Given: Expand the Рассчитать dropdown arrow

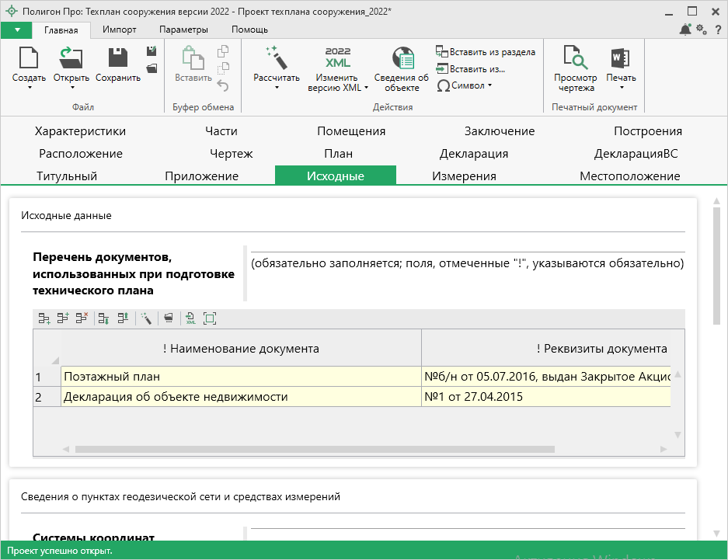Looking at the screenshot, I should pos(276,88).
